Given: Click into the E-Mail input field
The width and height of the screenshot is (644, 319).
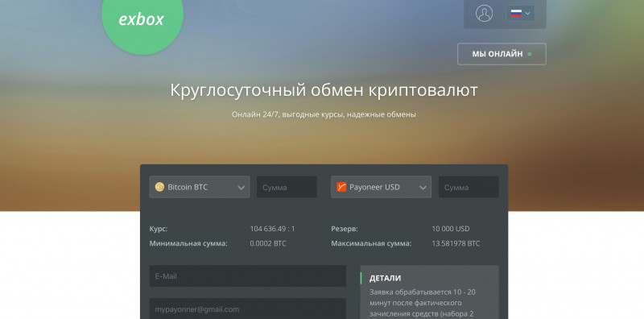Looking at the screenshot, I should 247,275.
